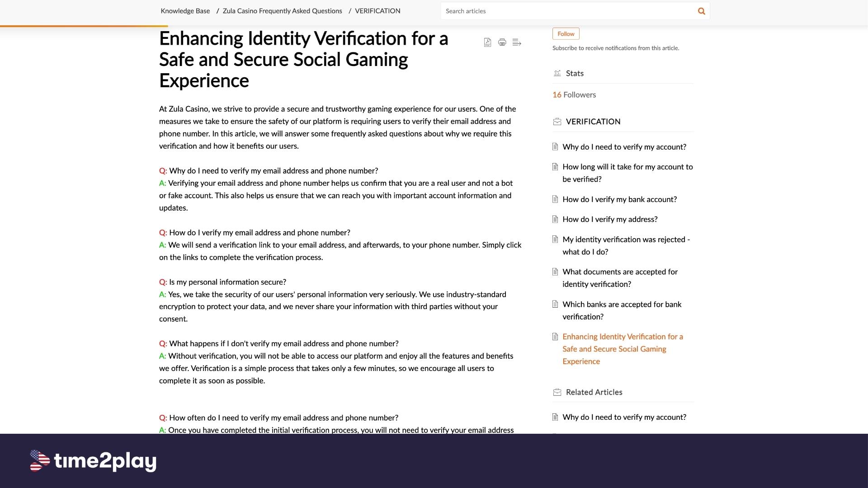Image resolution: width=868 pixels, height=488 pixels.
Task: Click the time2play logo
Action: 93,461
